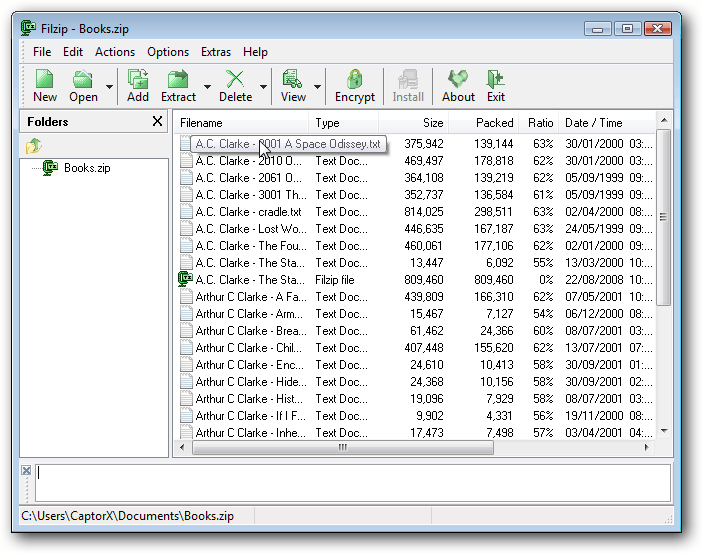Screen dimensions: 702x553
Task: Select file Arthur C Clarke - Hist...
Action: pyautogui.click(x=249, y=399)
